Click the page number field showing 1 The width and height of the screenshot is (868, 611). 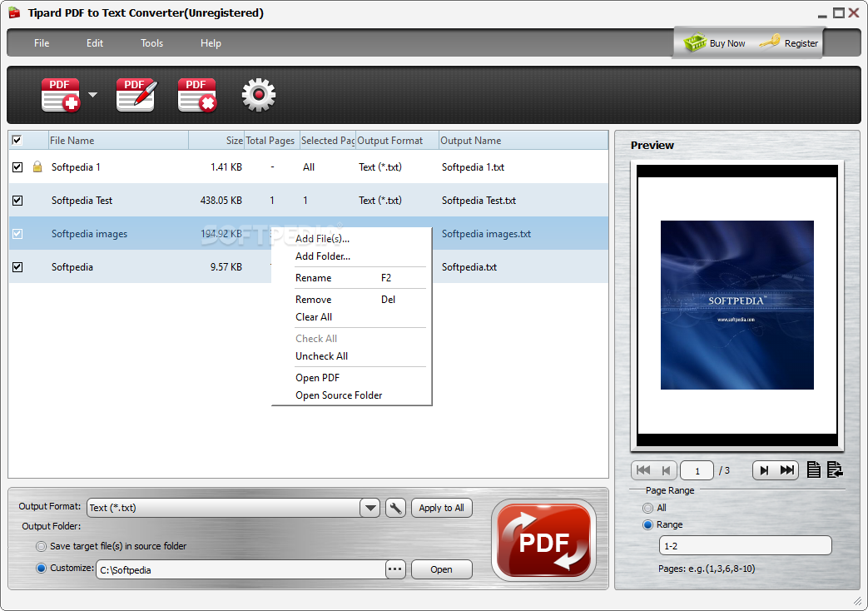point(697,470)
